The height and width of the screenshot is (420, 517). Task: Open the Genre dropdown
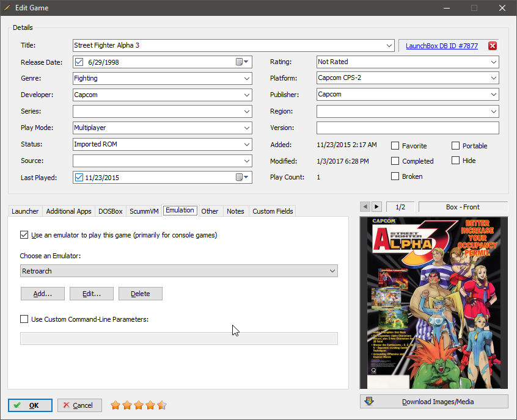tap(247, 78)
